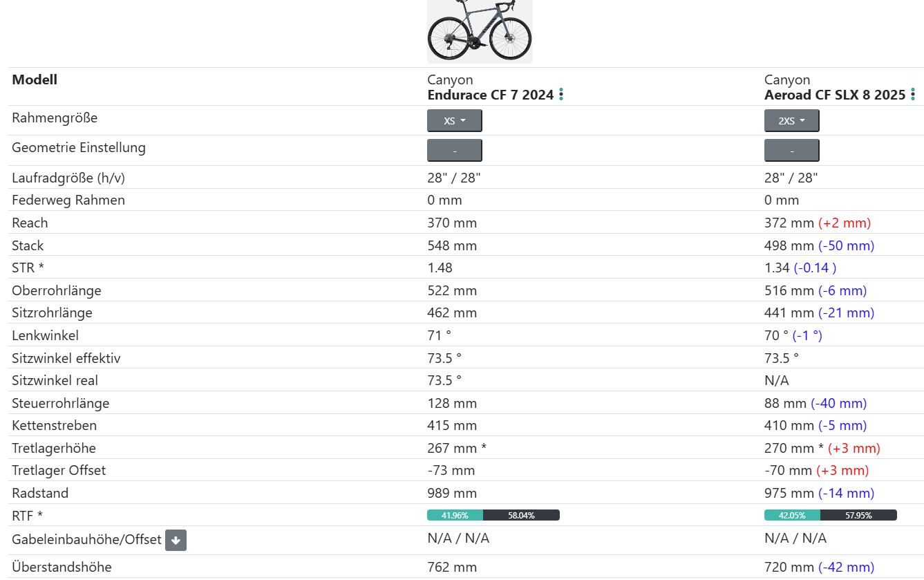Click Endurace RTF 41.96% bar segment

pyautogui.click(x=455, y=515)
